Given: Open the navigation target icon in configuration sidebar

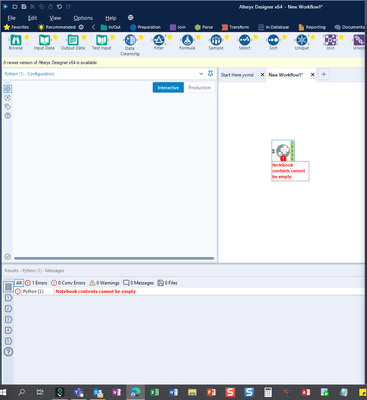Looking at the screenshot, I should pyautogui.click(x=8, y=98).
